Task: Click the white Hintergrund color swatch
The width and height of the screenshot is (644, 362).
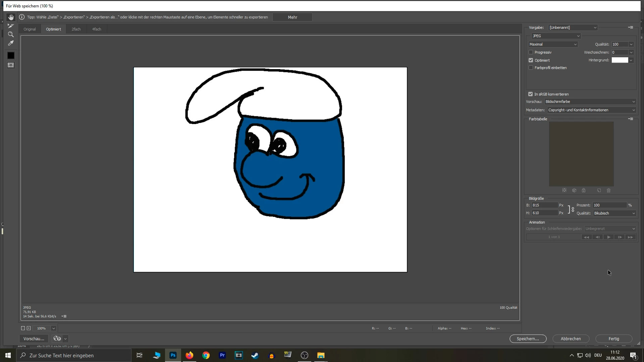Action: pos(620,60)
